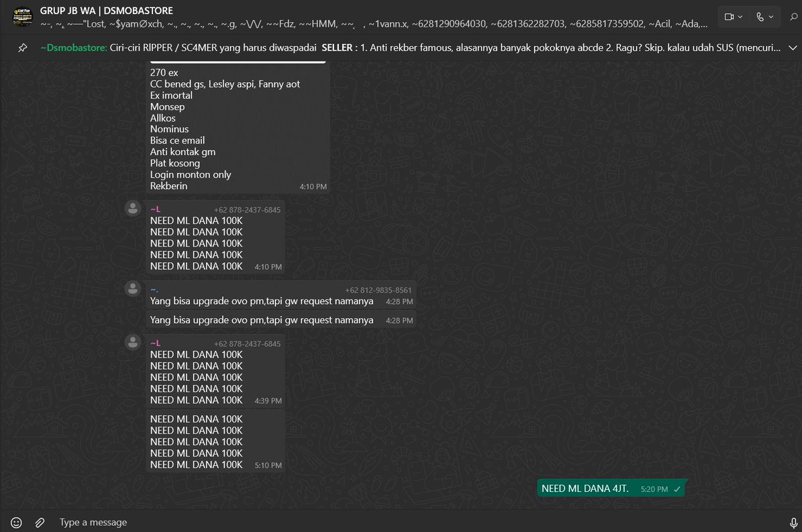Viewport: 802px width, 532px height.
Task: Click phone number +62 878-2437-6845 at 4:10 PM
Action: click(x=247, y=210)
